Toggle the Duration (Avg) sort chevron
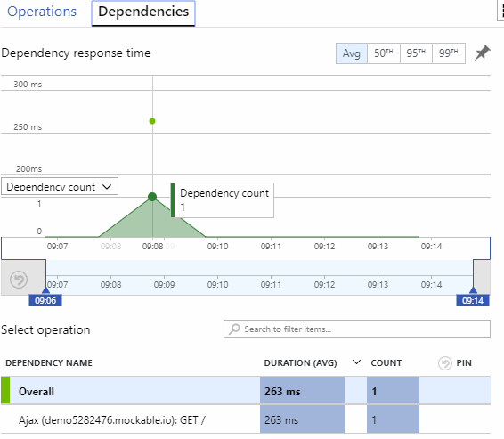The width and height of the screenshot is (504, 439). click(x=356, y=362)
